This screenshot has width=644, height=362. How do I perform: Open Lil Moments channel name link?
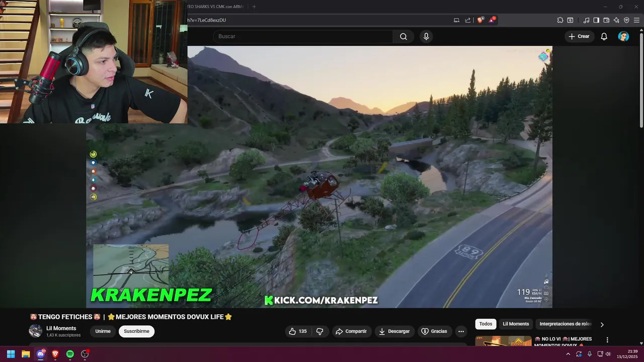pos(61,328)
